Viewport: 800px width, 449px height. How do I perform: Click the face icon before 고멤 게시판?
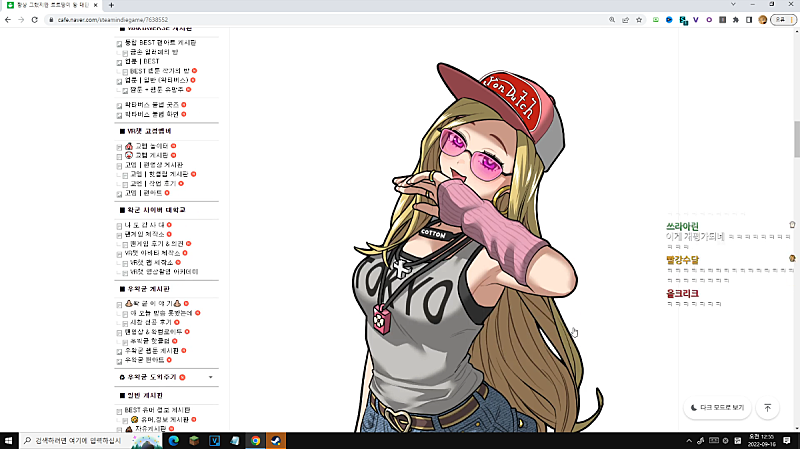(129, 155)
